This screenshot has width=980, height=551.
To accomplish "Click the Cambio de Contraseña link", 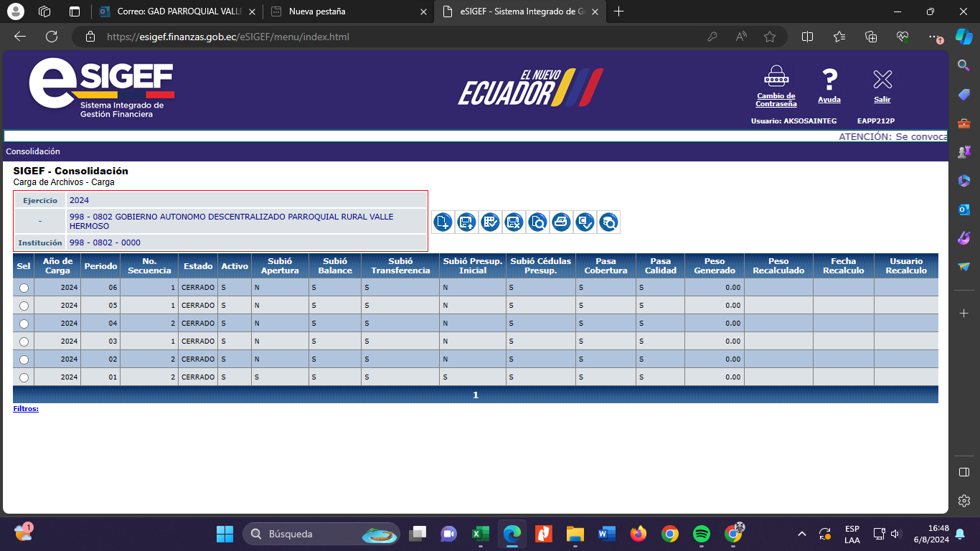I will point(776,100).
